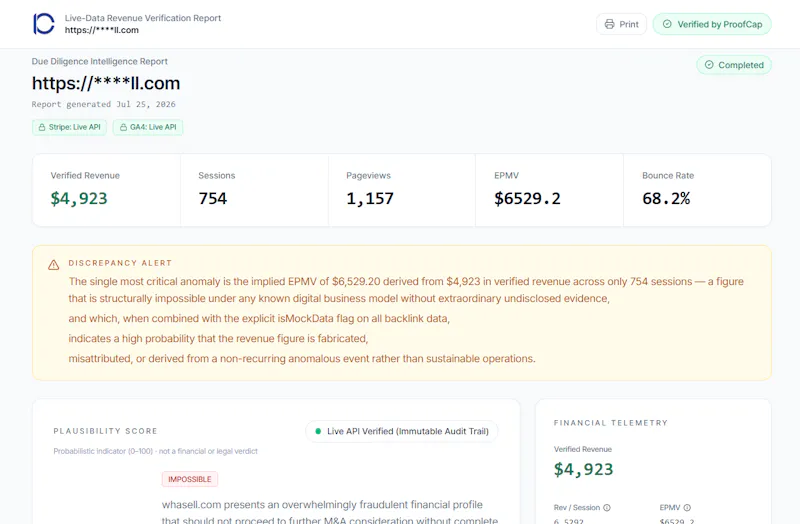Click the Verified by ProofCap badge
The width and height of the screenshot is (800, 524).
tap(712, 24)
